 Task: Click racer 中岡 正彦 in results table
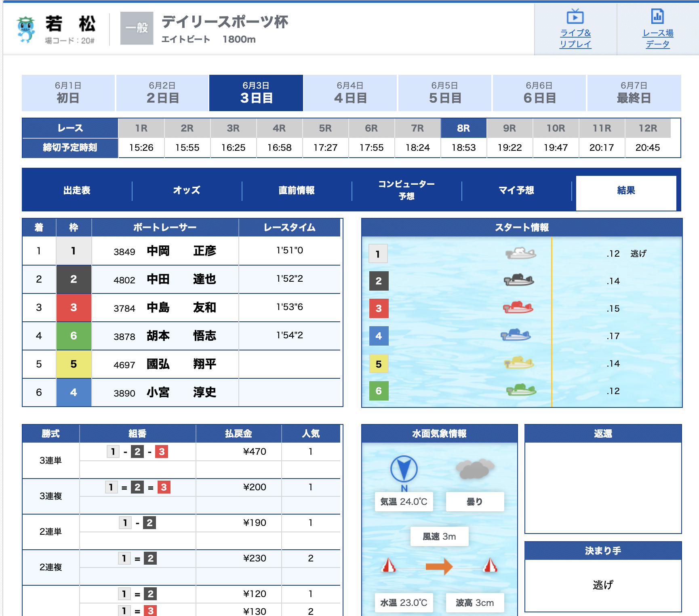click(181, 251)
